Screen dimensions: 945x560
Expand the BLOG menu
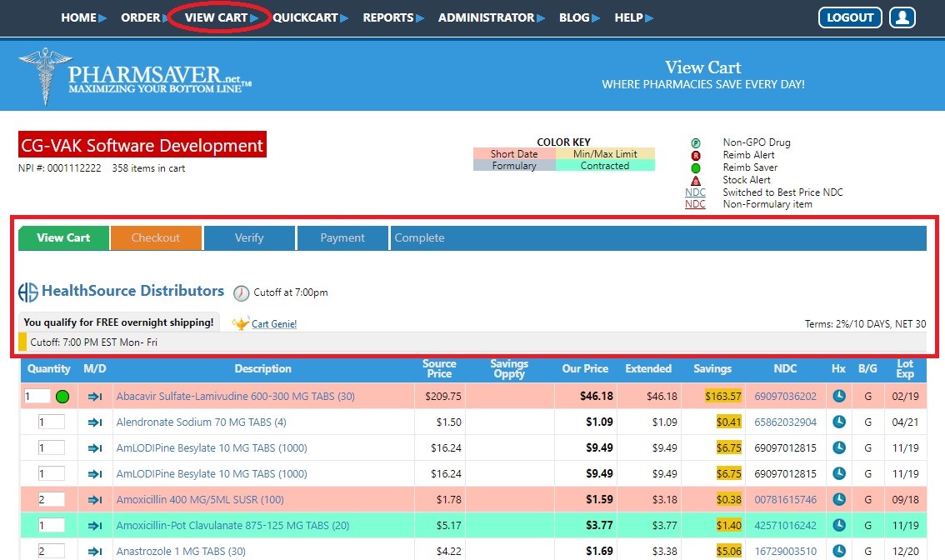click(x=579, y=17)
